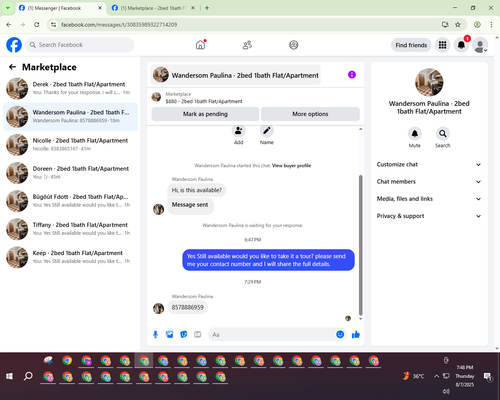This screenshot has width=500, height=400.
Task: Open conversation information purple icon
Action: [x=352, y=75]
